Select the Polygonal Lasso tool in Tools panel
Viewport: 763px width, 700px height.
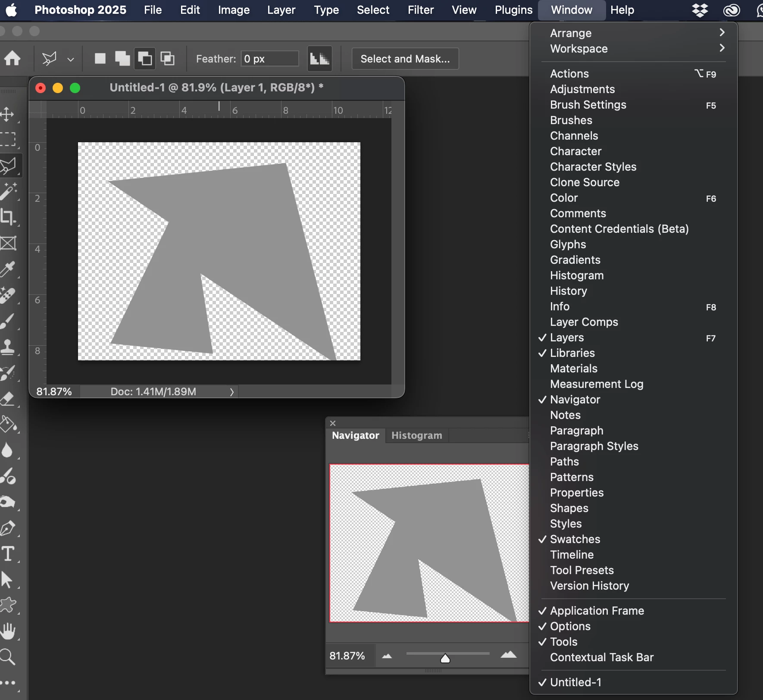click(x=8, y=166)
